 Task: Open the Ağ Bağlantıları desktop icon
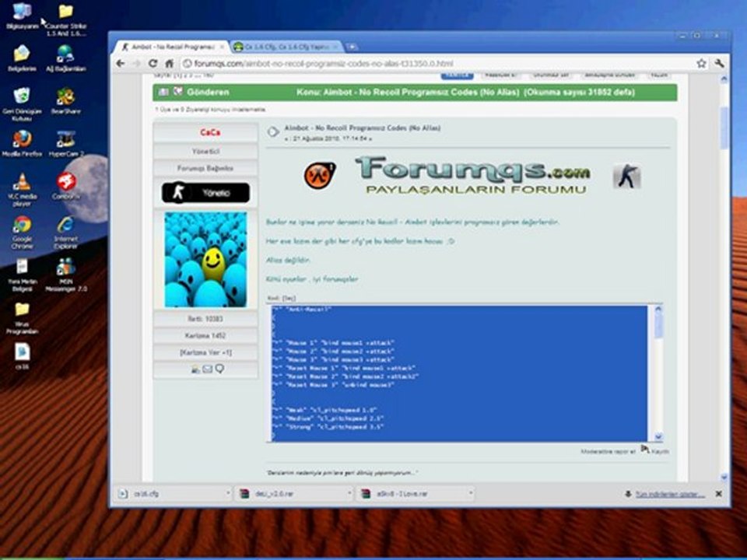tap(65, 58)
